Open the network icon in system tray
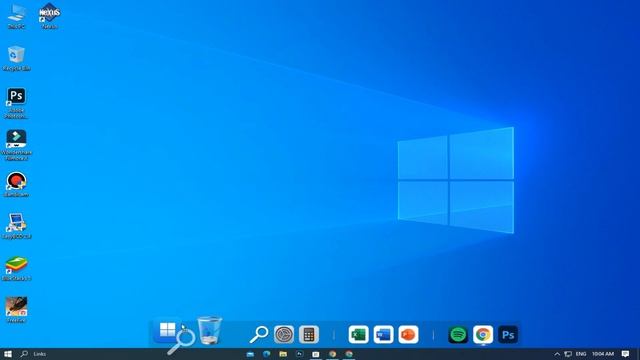The height and width of the screenshot is (360, 640). coord(568,354)
